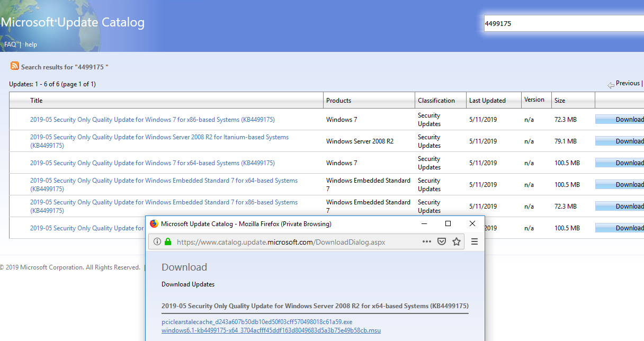Screen dimensions: 644x341
Task: Open Windows 7 x86-based Systems KB4499175 update link
Action: [x=153, y=120]
